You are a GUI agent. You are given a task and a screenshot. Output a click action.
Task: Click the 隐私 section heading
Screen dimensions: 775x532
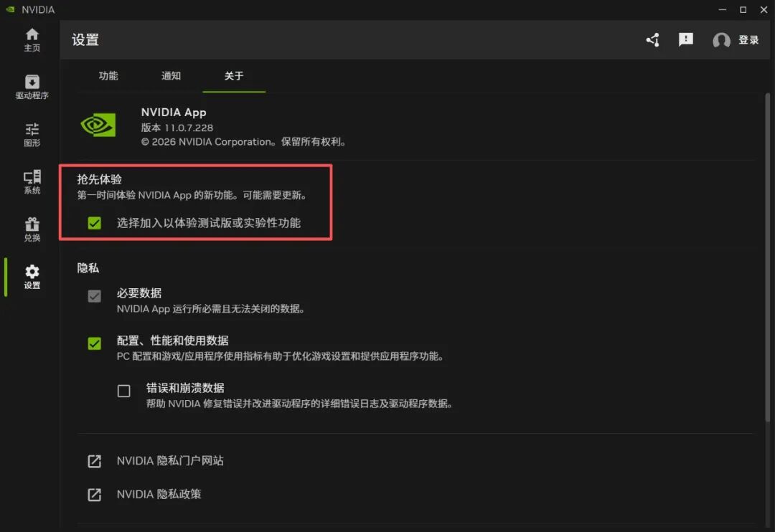click(x=88, y=268)
